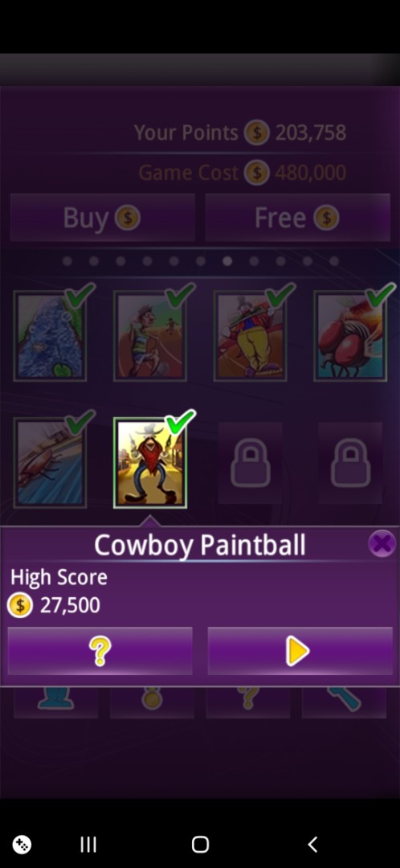Tap the Buy button
This screenshot has height=868, width=400.
pos(102,218)
